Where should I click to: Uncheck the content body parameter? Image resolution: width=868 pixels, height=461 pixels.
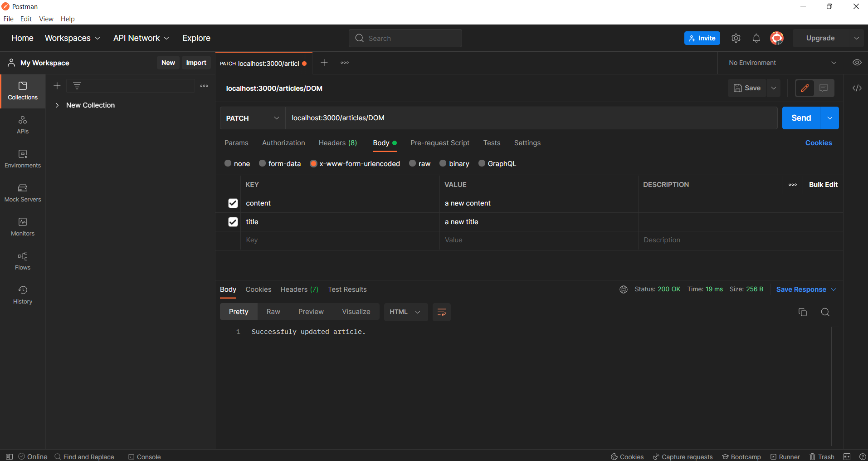click(233, 203)
